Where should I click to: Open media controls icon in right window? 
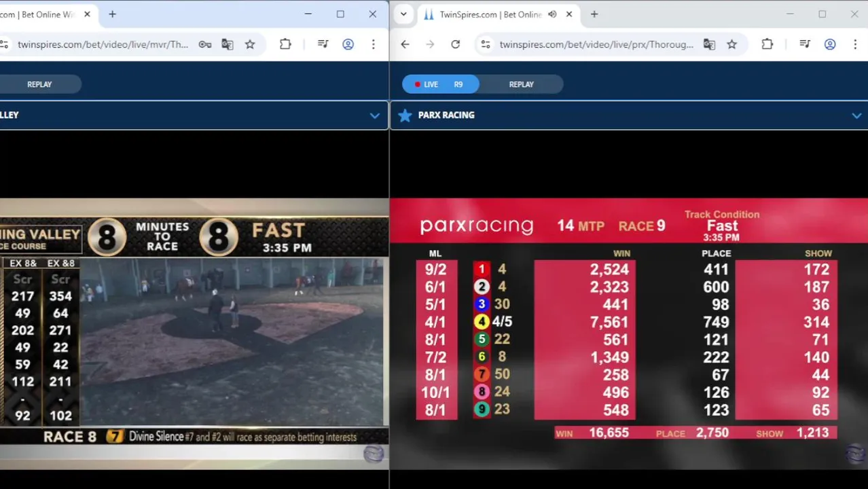click(805, 44)
